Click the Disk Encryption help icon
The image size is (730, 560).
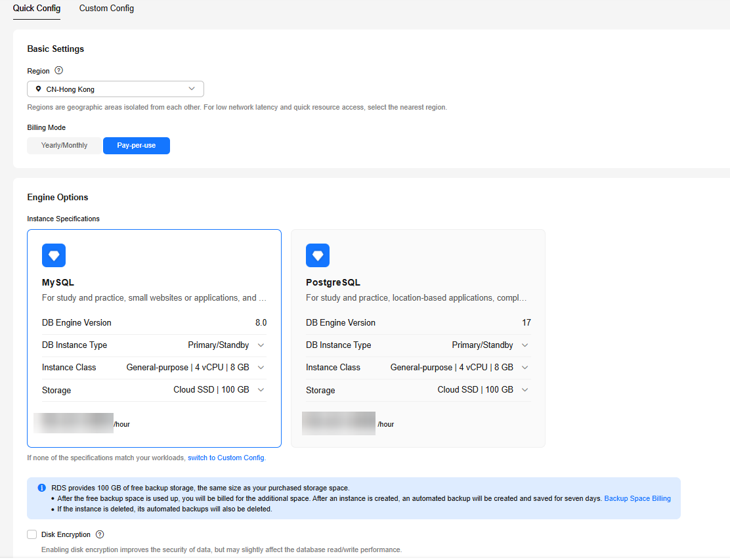pos(100,534)
